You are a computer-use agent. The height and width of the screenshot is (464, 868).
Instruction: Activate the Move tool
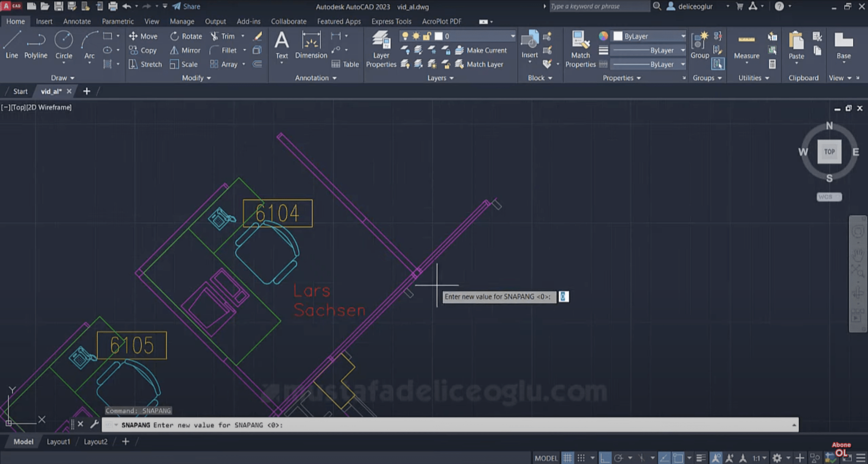(143, 36)
